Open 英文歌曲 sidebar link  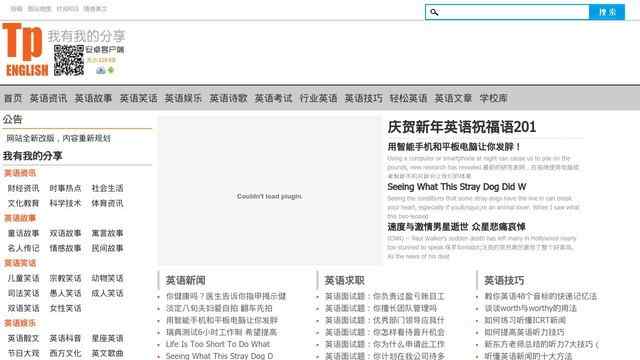107,353
